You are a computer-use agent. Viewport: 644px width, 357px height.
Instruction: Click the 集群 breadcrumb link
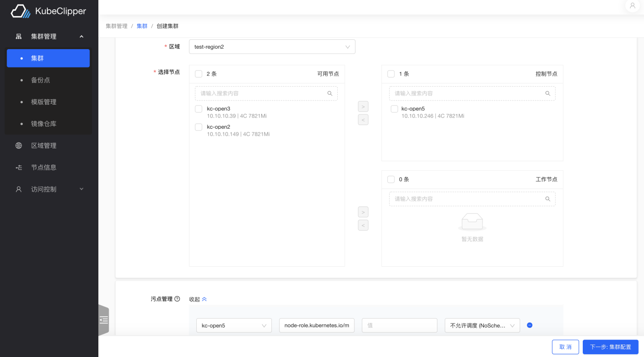pos(142,26)
